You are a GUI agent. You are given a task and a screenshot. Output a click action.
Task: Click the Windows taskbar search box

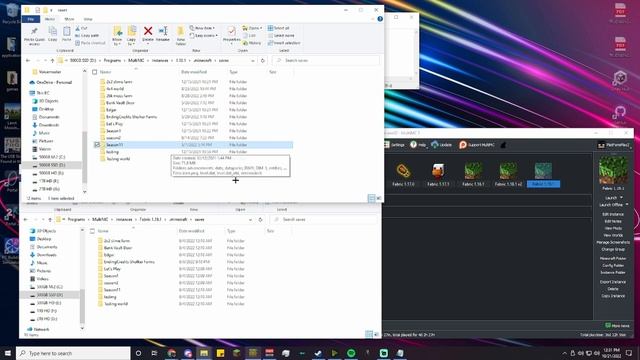tap(73, 353)
